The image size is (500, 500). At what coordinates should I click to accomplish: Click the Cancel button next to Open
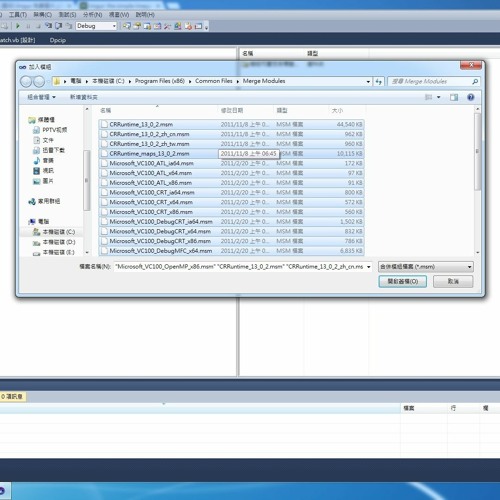(453, 281)
